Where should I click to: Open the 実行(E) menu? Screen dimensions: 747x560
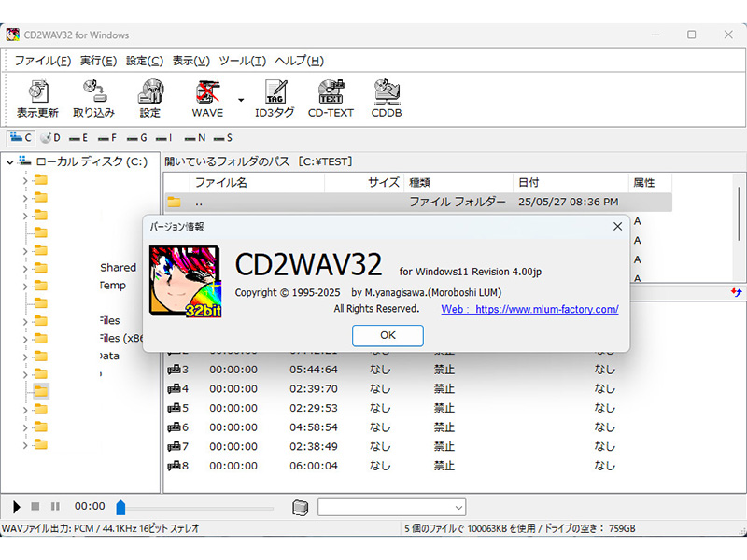98,61
